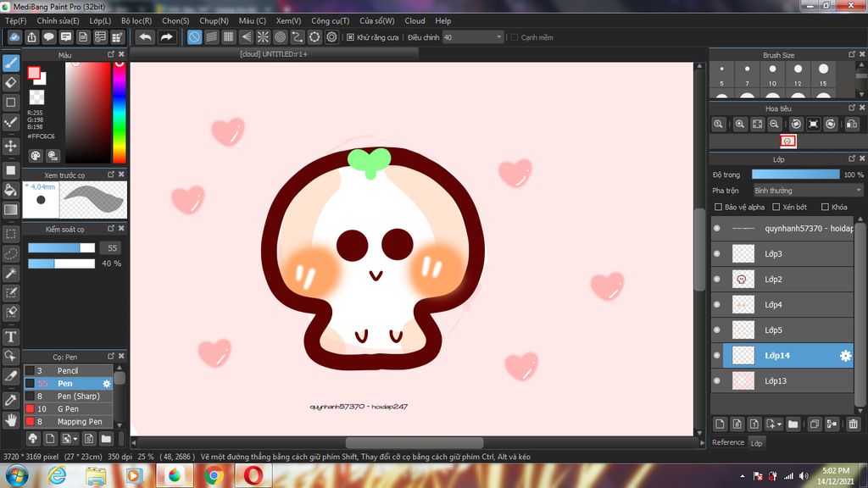Delete layer with the trash icon
The width and height of the screenshot is (868, 488).
[x=853, y=424]
